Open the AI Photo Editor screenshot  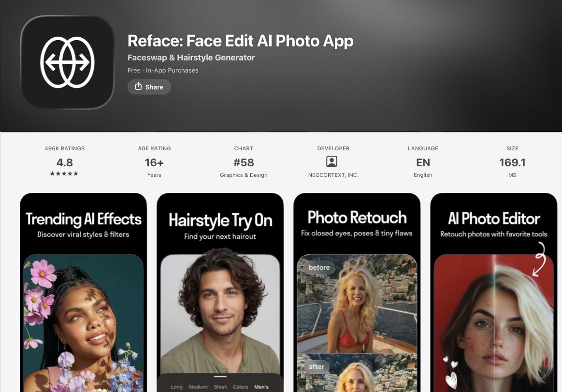[494, 292]
